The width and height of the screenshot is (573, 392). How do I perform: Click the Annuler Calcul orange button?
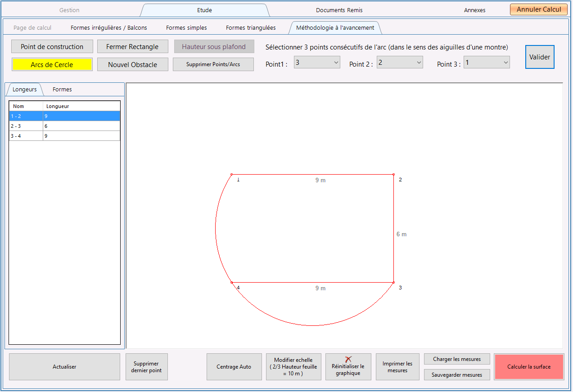click(x=539, y=9)
